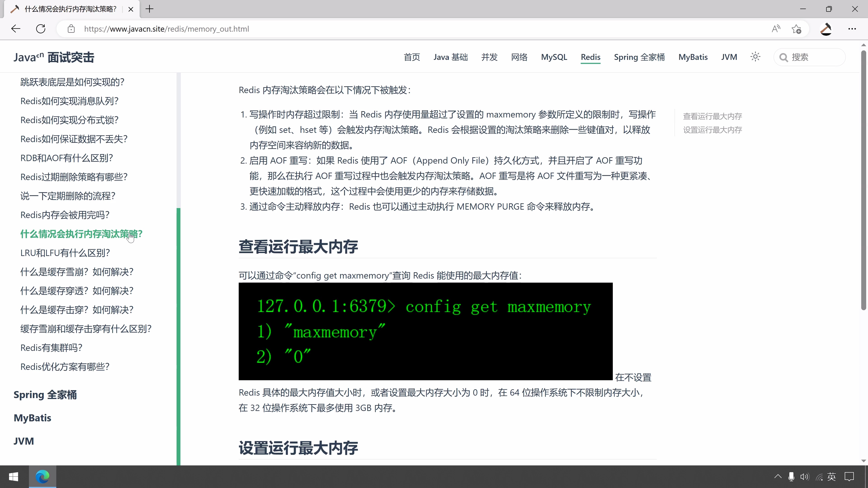Expand hidden tray icons with the chevron
The height and width of the screenshot is (488, 868).
778,476
